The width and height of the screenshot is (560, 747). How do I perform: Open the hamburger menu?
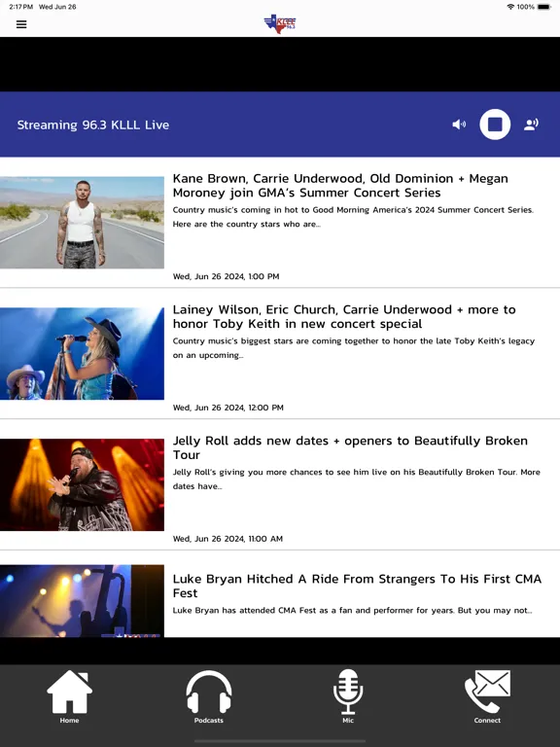[x=21, y=24]
